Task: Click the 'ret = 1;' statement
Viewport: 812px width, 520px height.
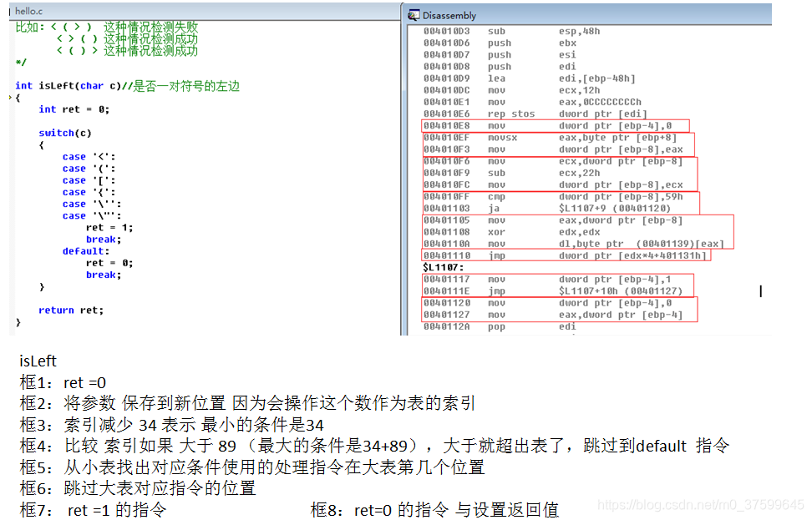Action: [x=109, y=228]
